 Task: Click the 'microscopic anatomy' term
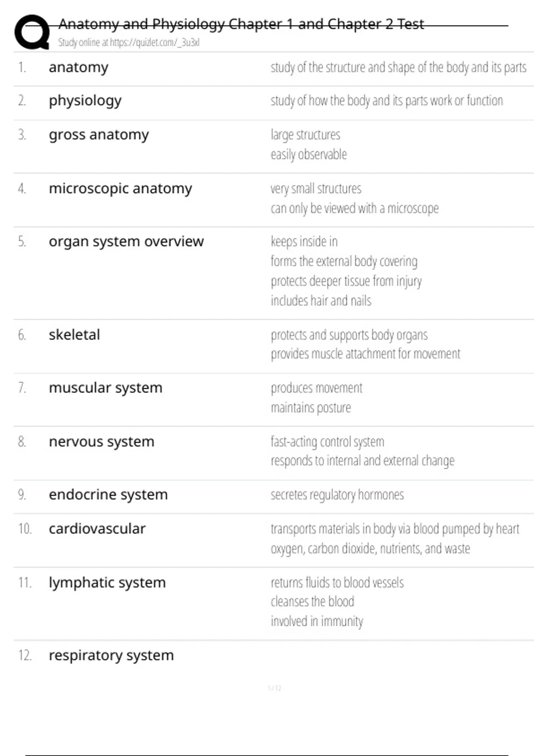120,189
